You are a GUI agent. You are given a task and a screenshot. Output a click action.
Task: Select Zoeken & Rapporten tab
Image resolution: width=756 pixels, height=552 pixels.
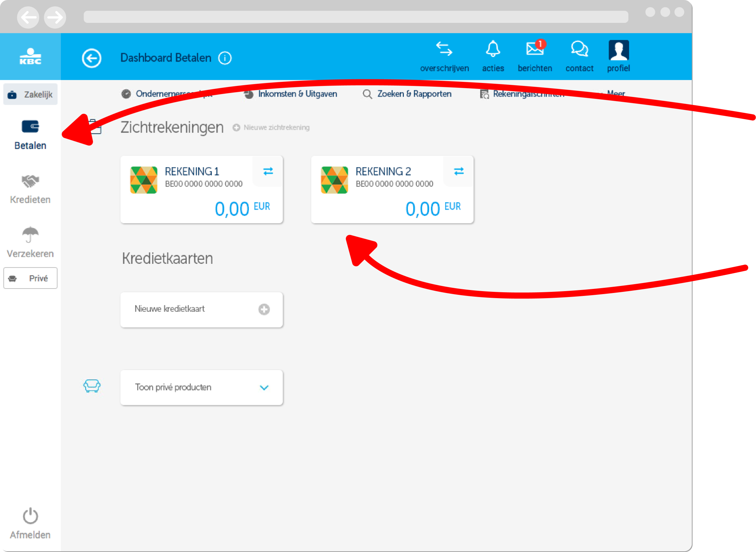click(407, 94)
